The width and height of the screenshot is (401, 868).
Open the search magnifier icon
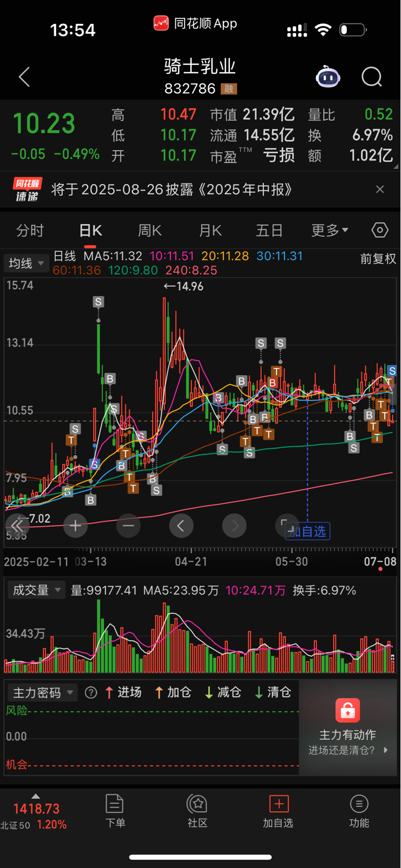click(372, 77)
